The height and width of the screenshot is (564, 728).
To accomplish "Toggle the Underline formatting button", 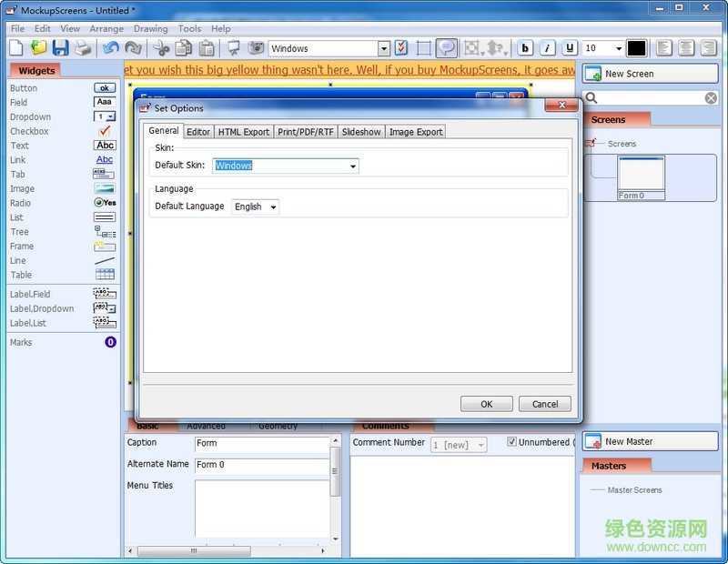I will pyautogui.click(x=570, y=48).
